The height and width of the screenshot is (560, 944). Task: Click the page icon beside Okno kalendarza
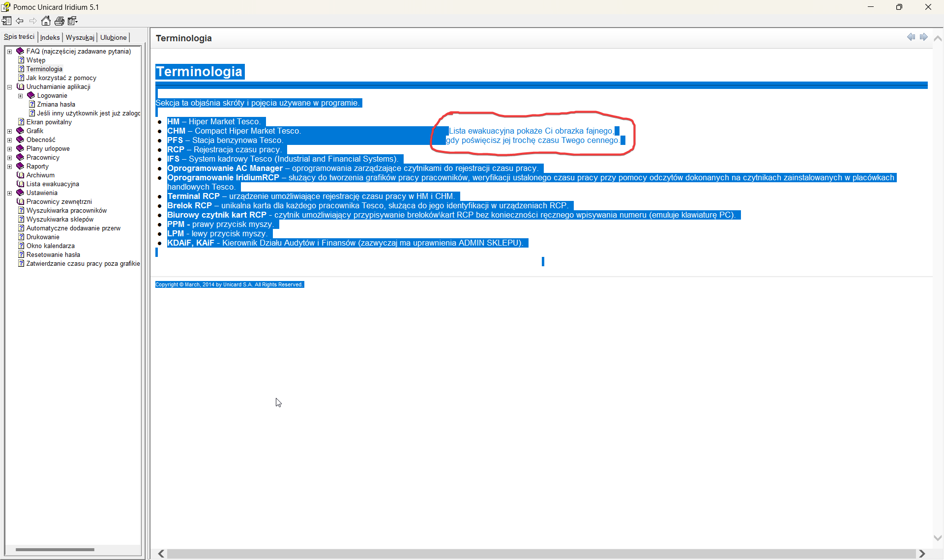tap(21, 246)
